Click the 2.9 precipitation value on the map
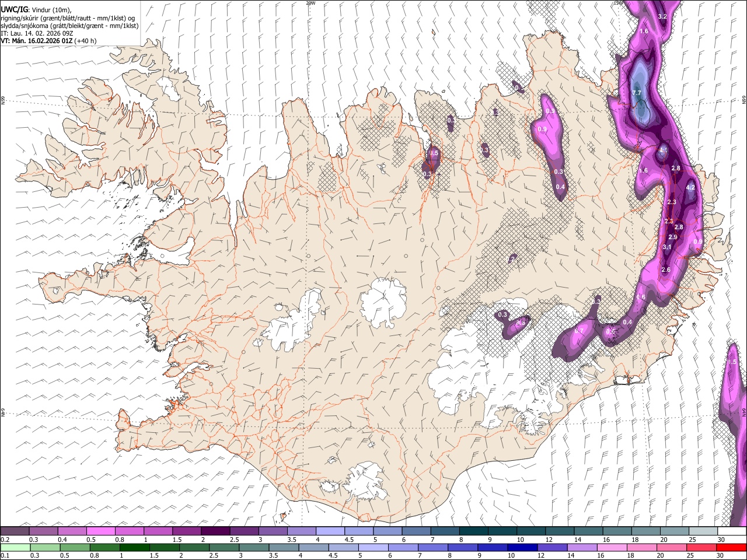Image resolution: width=747 pixels, height=560 pixels. pos(673,237)
